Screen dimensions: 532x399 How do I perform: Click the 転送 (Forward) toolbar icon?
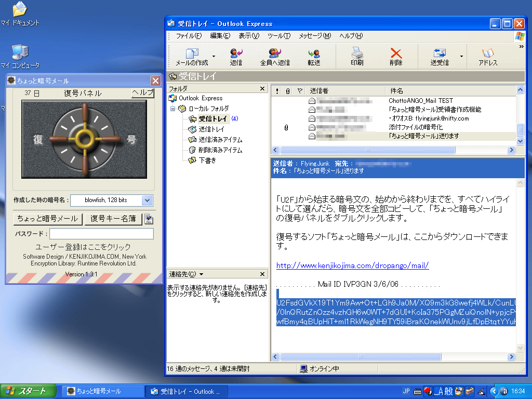point(314,56)
